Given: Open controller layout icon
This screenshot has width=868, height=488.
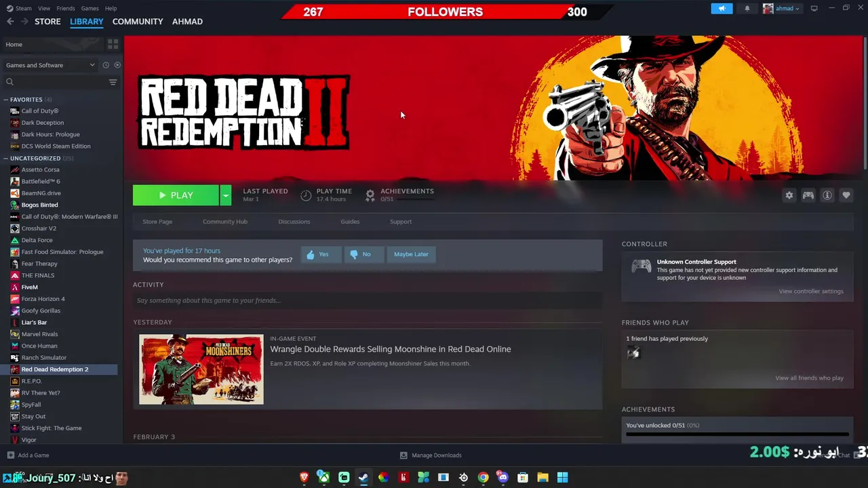Looking at the screenshot, I should click(x=808, y=195).
